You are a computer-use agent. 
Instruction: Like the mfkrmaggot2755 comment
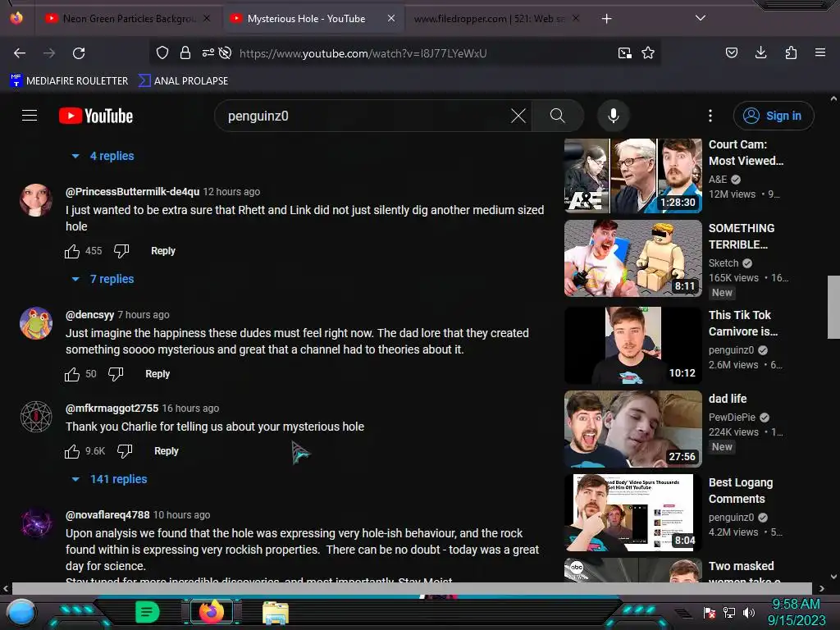[x=72, y=451]
